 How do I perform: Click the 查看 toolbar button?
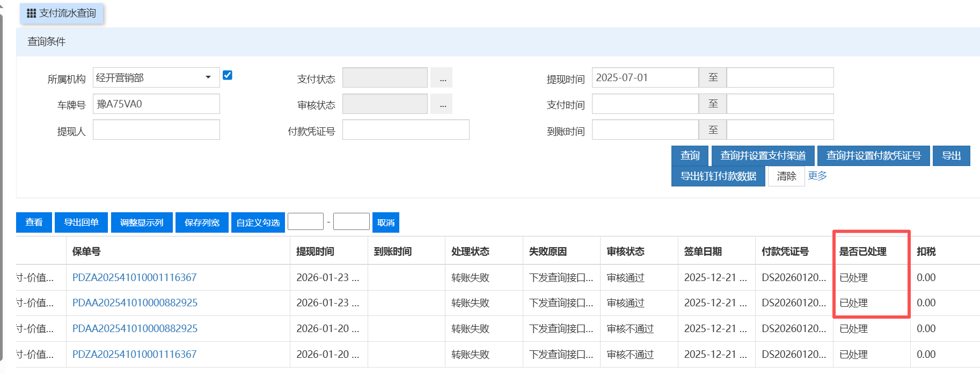(x=34, y=222)
